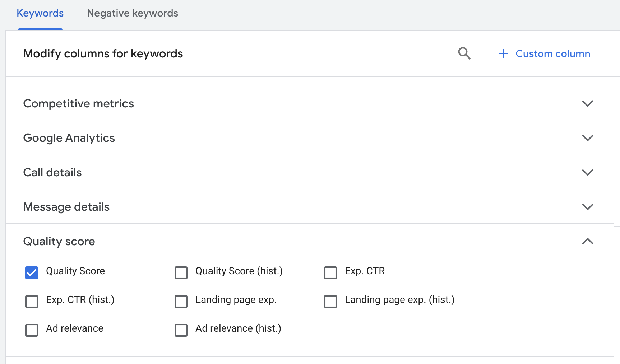Screen dimensions: 620x364
Task: Switch to the Keywords tab
Action: click(40, 13)
